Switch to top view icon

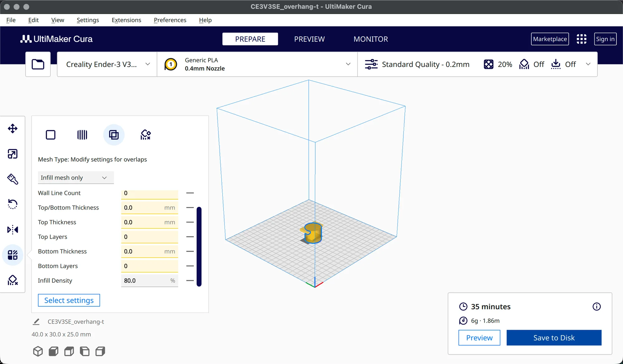69,351
